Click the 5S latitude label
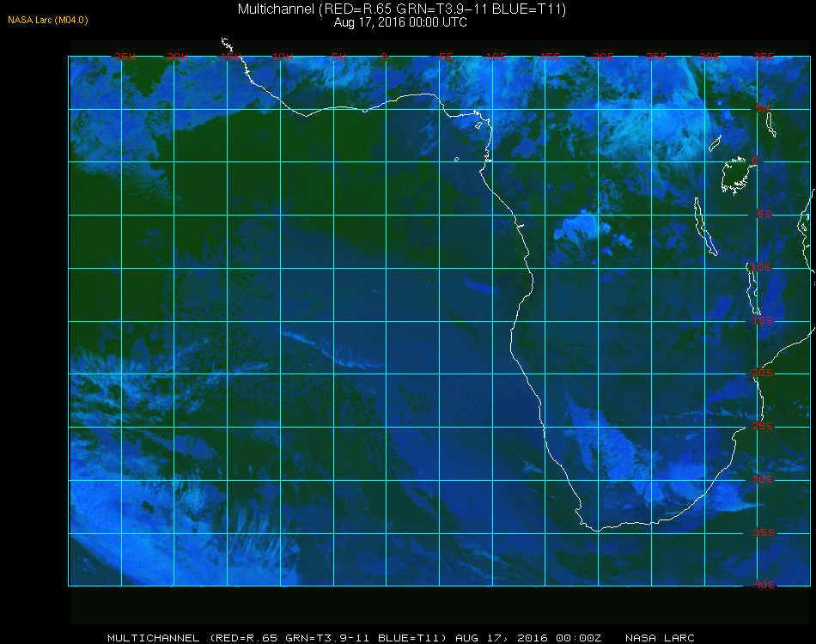Image resolution: width=816 pixels, height=644 pixels. pyautogui.click(x=764, y=215)
